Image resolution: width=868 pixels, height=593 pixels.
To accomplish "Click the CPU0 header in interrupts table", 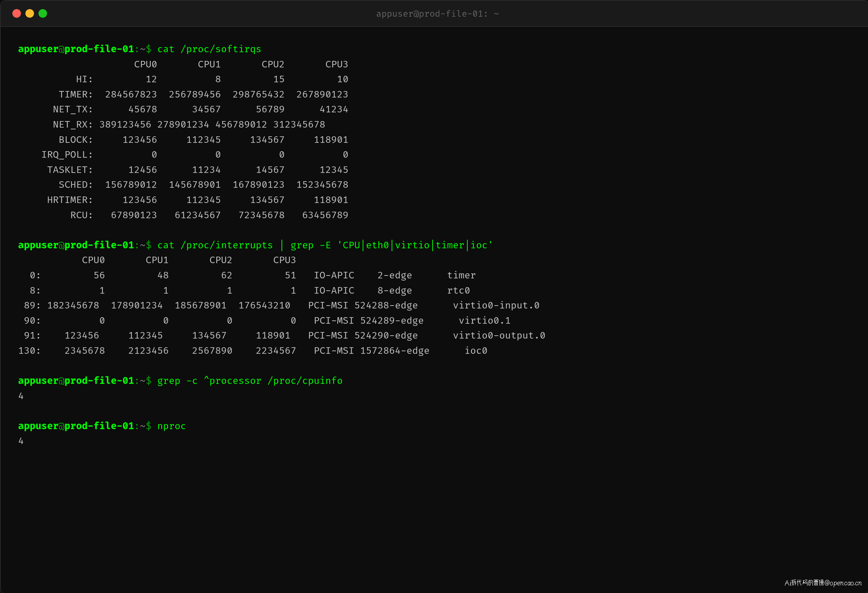I will point(93,260).
